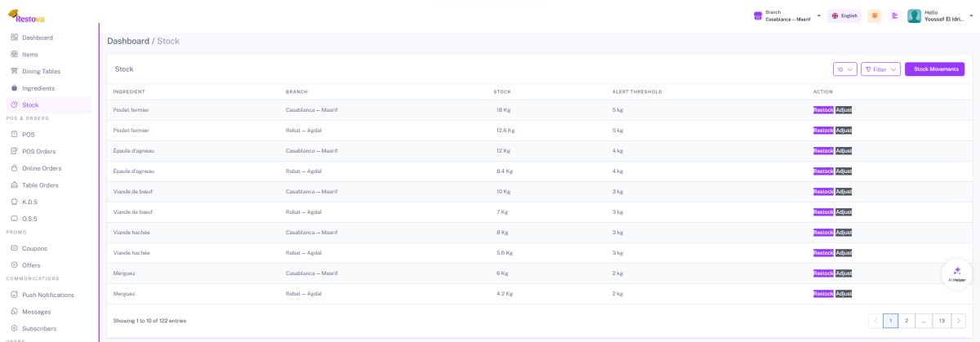Select page 1 in pagination

891,321
